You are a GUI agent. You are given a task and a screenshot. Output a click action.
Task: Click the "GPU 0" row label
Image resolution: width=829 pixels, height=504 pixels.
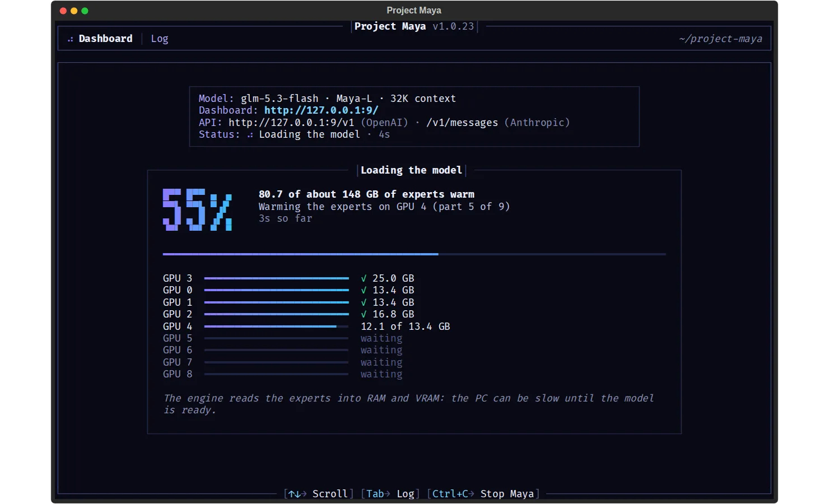(178, 290)
